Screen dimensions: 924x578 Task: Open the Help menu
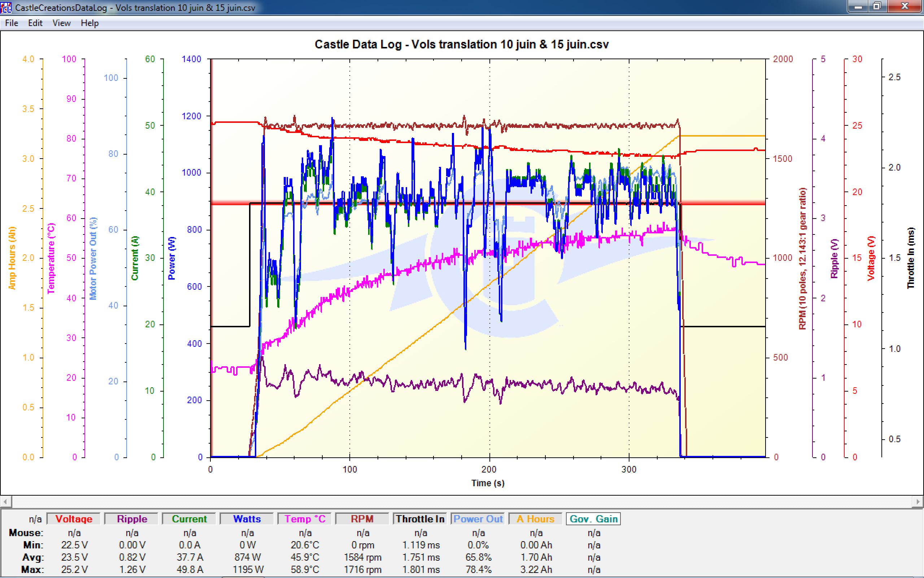(x=90, y=23)
